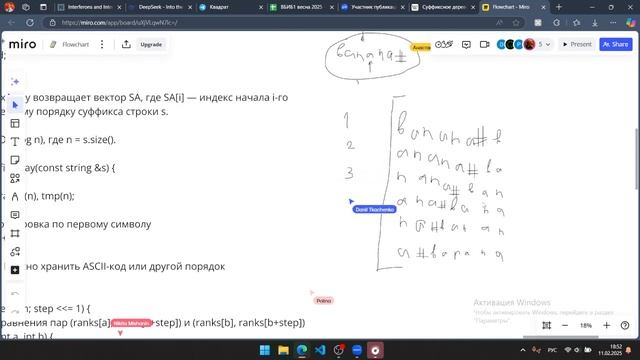Zoom in with the plus button
Screen dimensions: 640x360
tap(607, 325)
